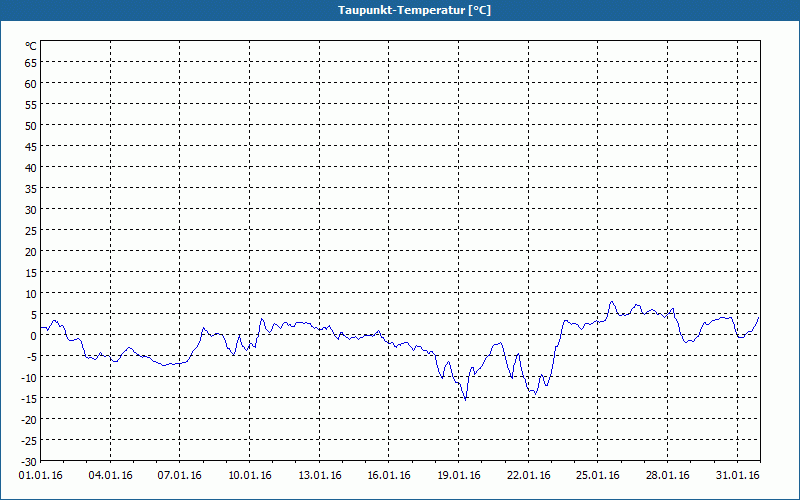Viewport: 800px width, 500px height.
Task: Click the -30 y-axis value
Action: (x=29, y=462)
